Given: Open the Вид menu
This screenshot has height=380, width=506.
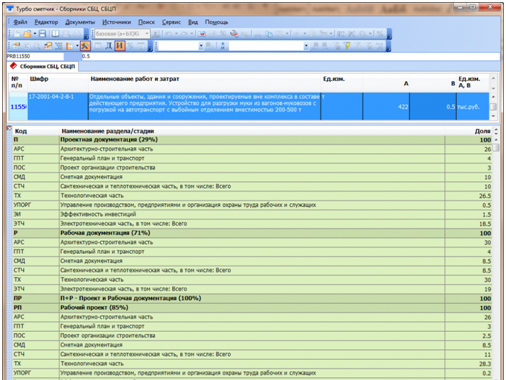Looking at the screenshot, I should tap(193, 22).
